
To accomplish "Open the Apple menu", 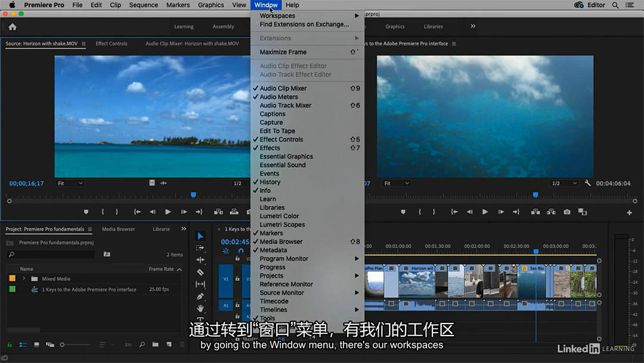I will tap(13, 5).
